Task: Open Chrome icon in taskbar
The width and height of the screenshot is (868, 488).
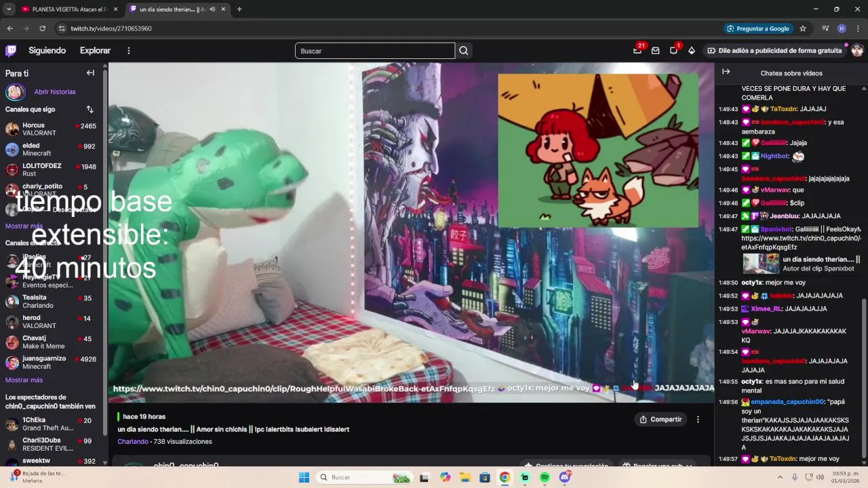Action: pos(505,477)
